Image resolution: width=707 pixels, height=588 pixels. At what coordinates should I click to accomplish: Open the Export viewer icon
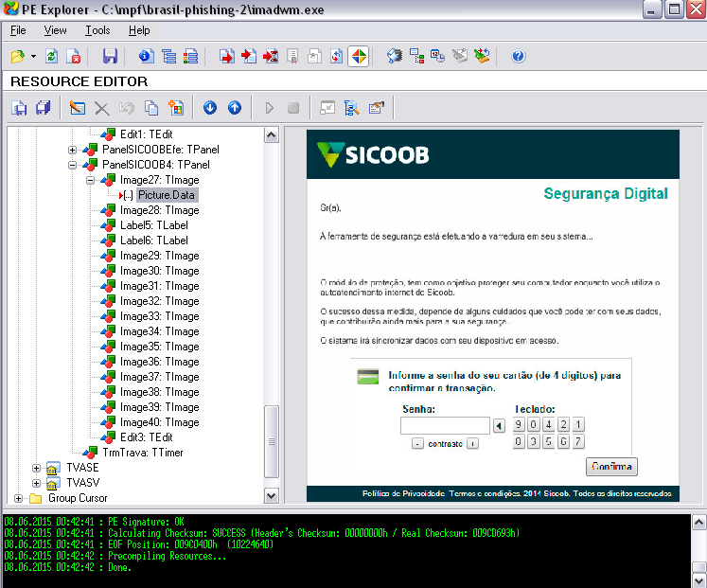227,57
